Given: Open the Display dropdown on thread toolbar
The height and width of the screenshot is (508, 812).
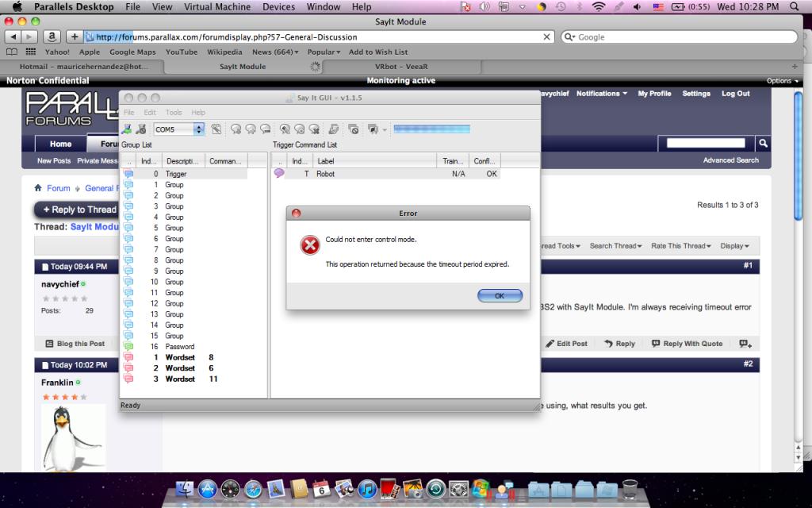Looking at the screenshot, I should (735, 246).
